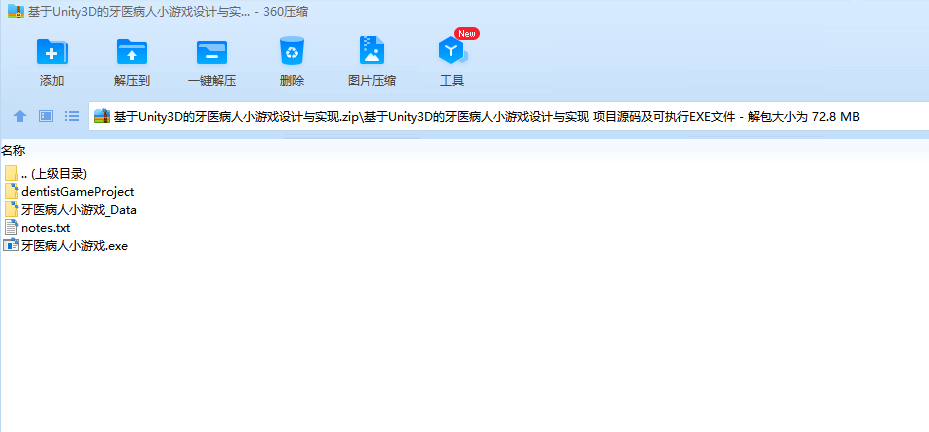
Task: Open the Tools (工具) icon marked New
Action: click(453, 51)
